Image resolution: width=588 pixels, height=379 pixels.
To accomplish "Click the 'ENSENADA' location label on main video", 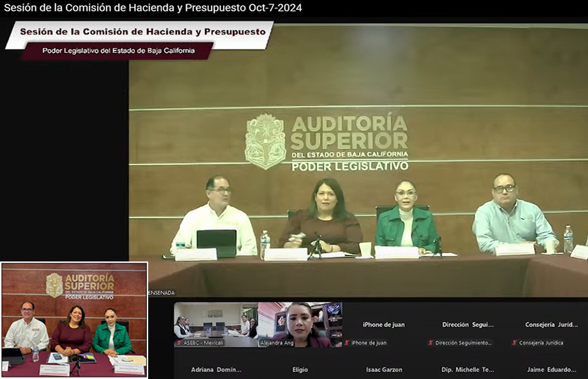I will [162, 293].
